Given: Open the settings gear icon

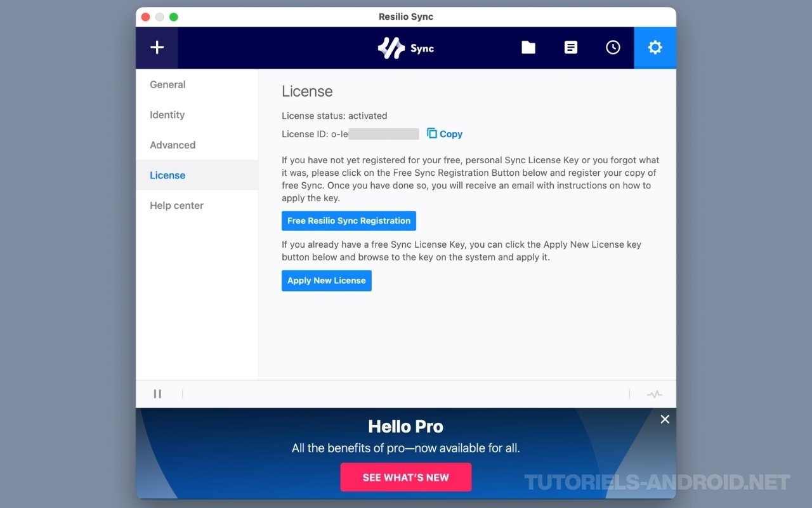Looking at the screenshot, I should 655,48.
